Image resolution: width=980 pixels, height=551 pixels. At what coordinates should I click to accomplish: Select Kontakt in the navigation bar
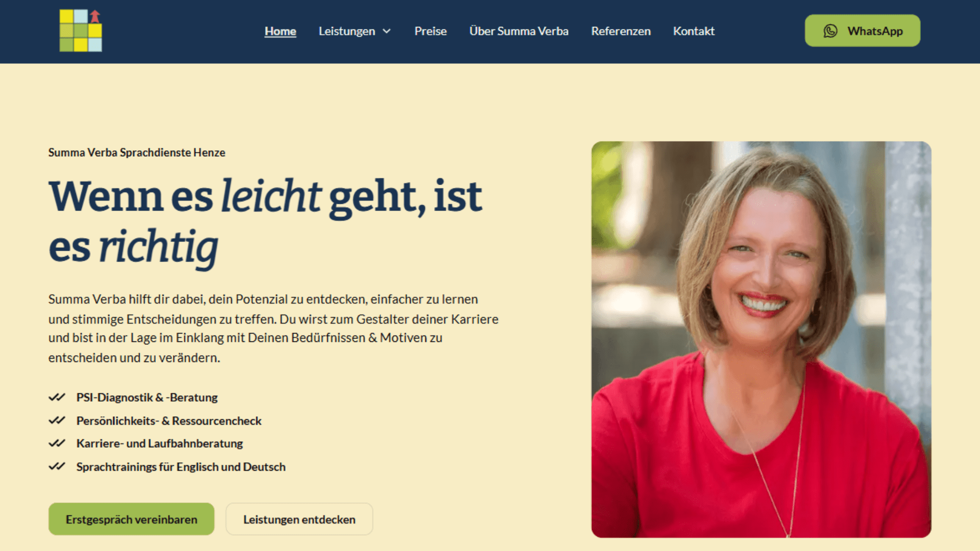(x=694, y=31)
